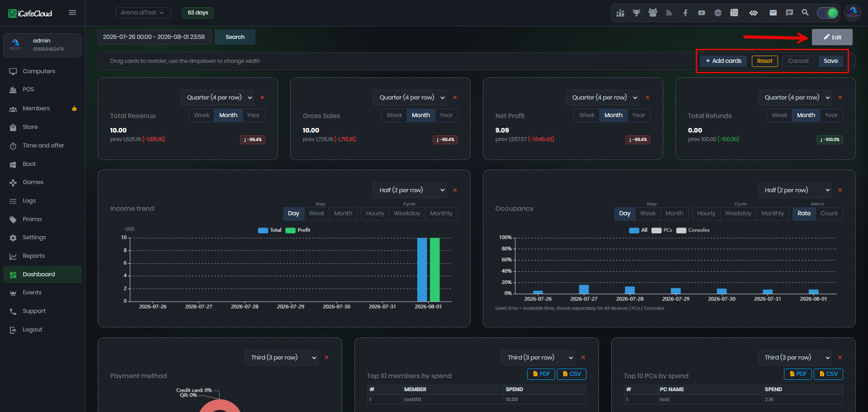The width and height of the screenshot is (868, 412).
Task: Switch Occupancy metric to Count
Action: pyautogui.click(x=829, y=213)
